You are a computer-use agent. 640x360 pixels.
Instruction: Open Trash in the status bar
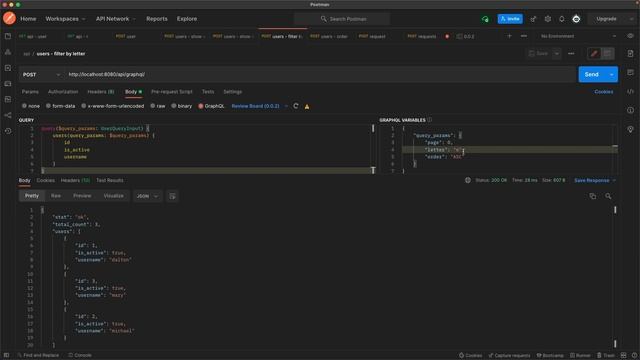pyautogui.click(x=606, y=355)
